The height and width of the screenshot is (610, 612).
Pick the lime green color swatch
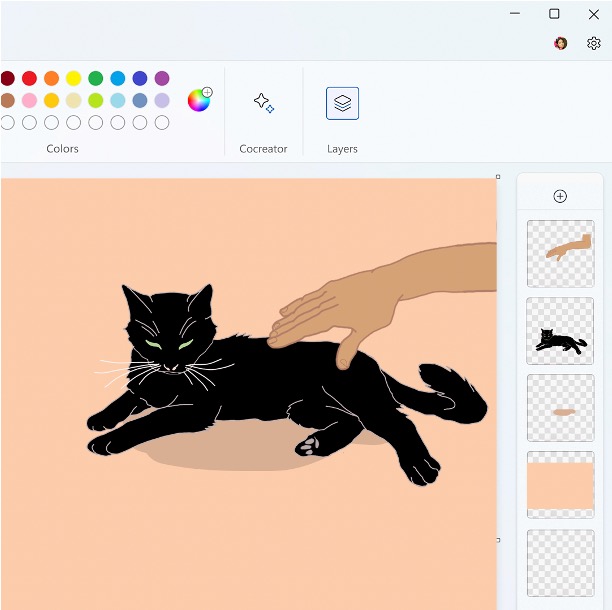(x=96, y=100)
